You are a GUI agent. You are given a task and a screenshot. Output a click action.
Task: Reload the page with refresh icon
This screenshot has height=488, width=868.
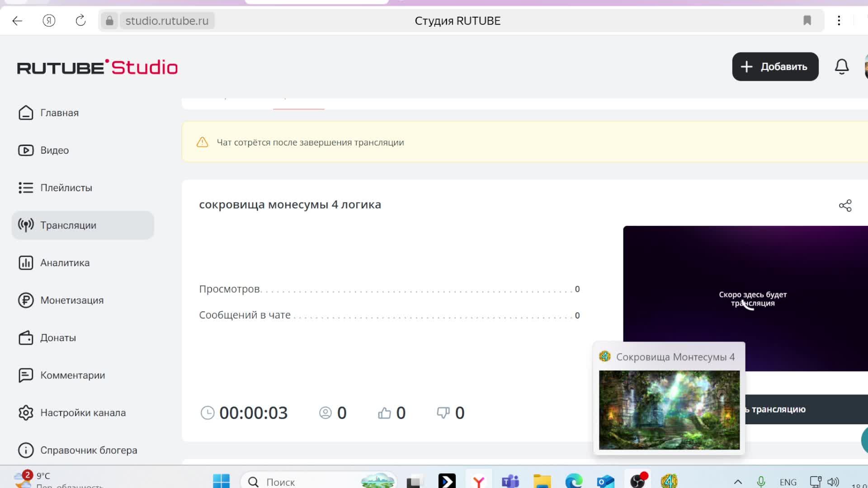pyautogui.click(x=80, y=21)
